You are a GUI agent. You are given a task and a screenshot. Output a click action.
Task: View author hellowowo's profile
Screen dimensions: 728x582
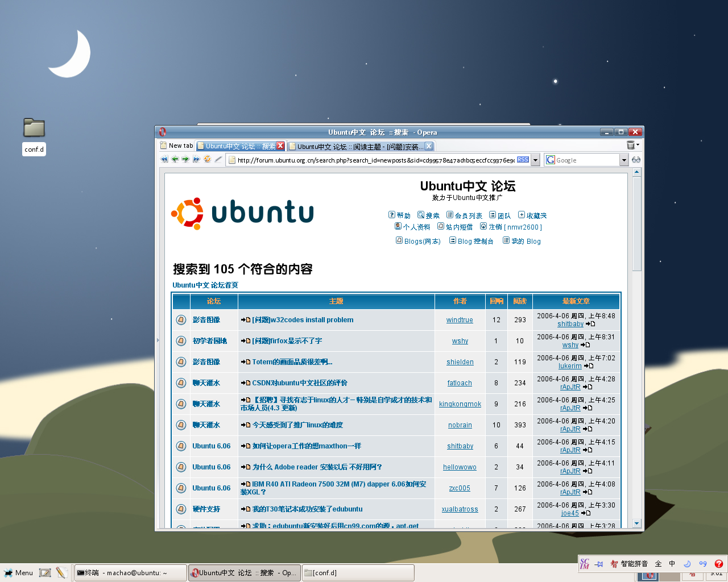coord(460,467)
